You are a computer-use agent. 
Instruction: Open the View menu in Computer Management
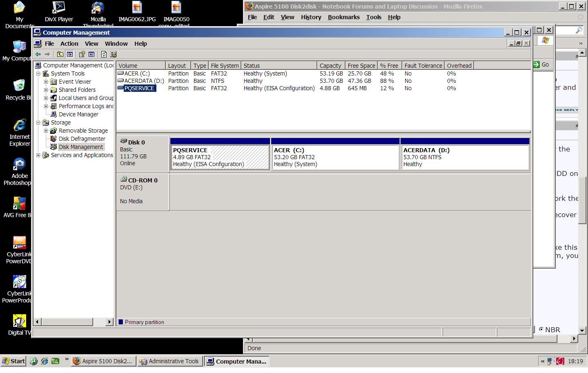click(91, 44)
